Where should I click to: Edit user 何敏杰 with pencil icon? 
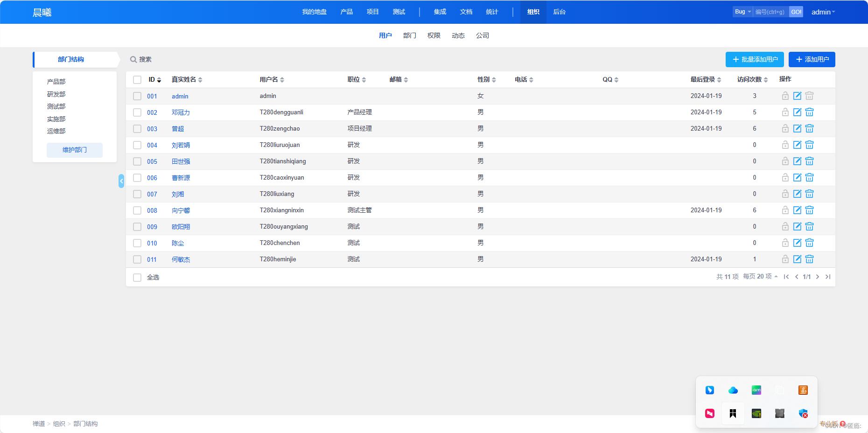coord(798,259)
